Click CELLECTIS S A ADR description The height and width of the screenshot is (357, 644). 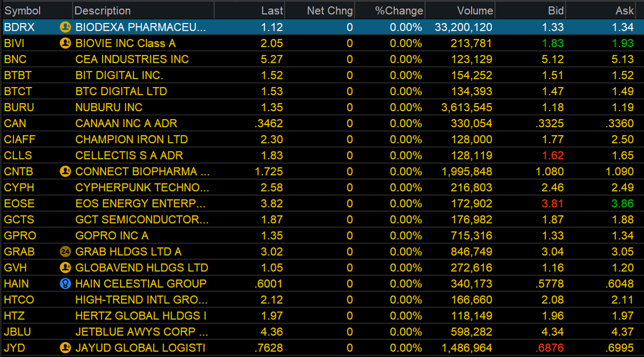(x=129, y=156)
